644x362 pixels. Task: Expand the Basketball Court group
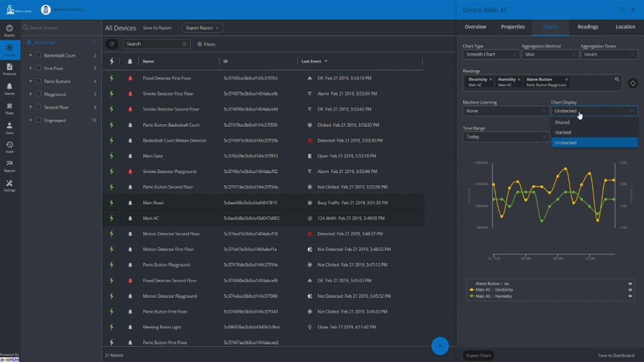click(x=30, y=55)
